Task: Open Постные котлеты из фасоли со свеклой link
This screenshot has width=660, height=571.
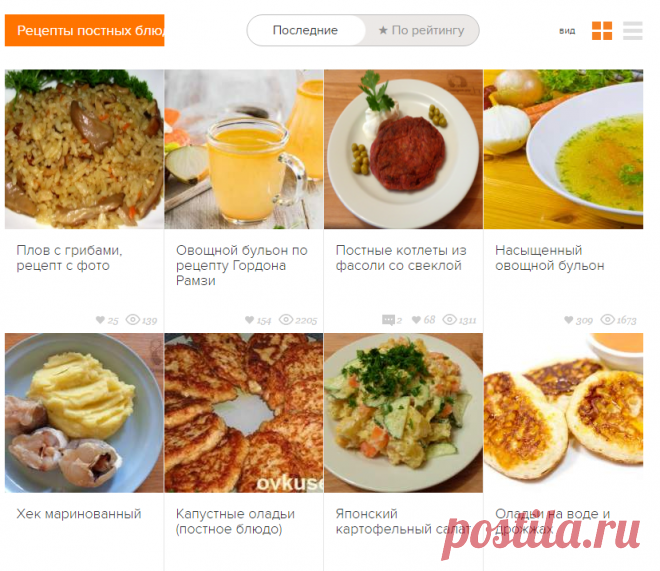Action: coord(401,258)
